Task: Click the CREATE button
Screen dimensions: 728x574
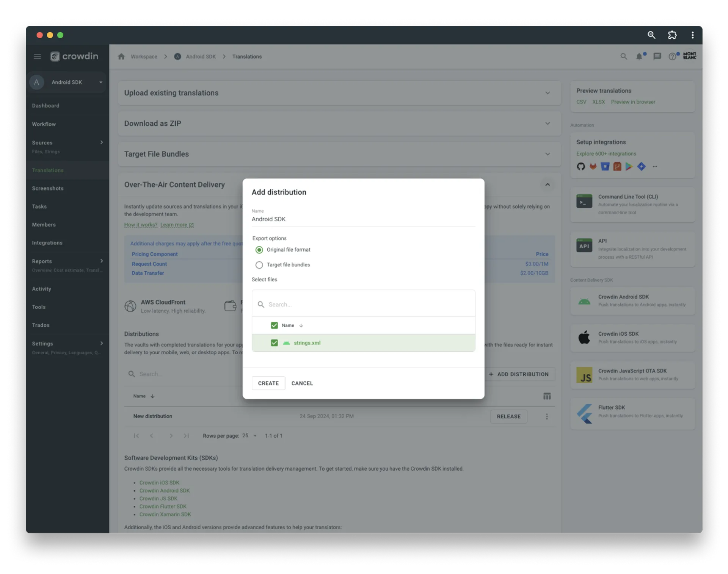Action: pyautogui.click(x=268, y=383)
